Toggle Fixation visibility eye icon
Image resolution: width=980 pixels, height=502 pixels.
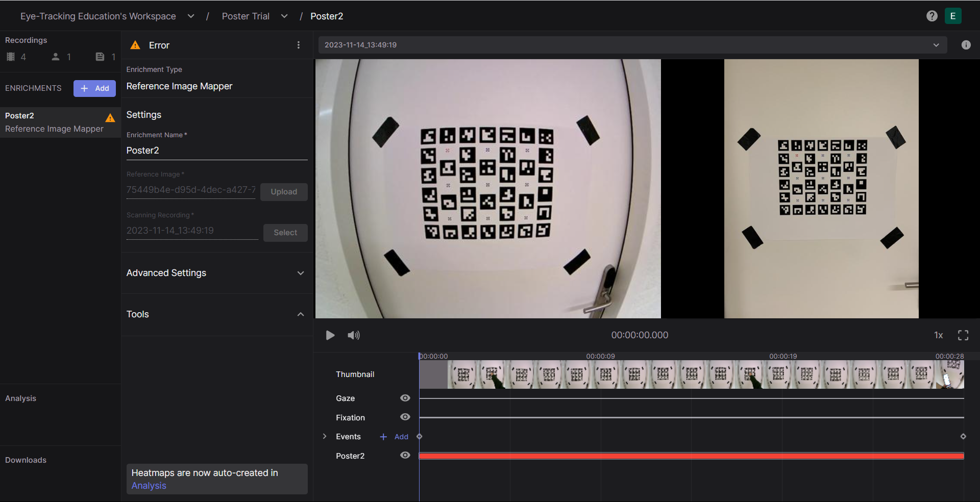click(x=405, y=417)
